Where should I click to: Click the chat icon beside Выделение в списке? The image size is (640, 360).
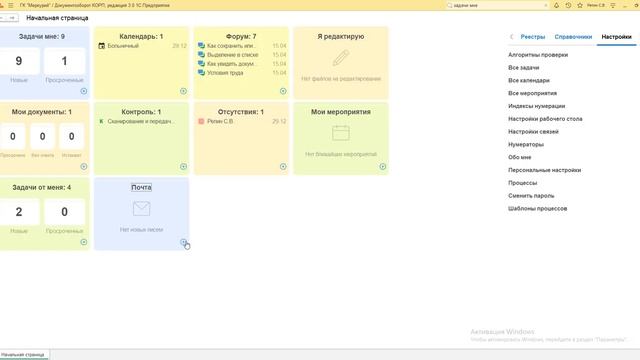[201, 55]
